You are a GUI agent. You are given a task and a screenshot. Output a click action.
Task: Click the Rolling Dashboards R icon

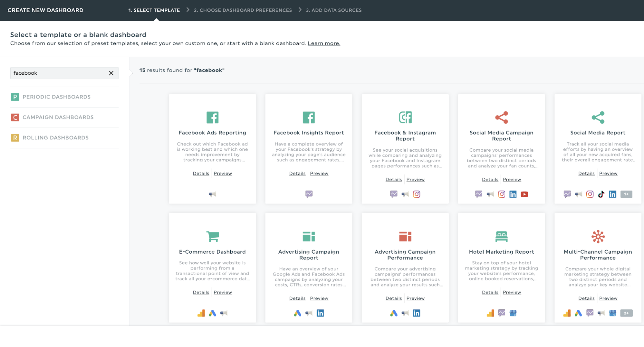(15, 138)
